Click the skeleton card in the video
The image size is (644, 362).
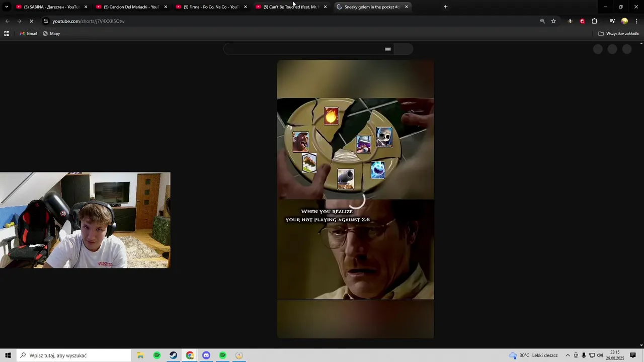(x=384, y=137)
